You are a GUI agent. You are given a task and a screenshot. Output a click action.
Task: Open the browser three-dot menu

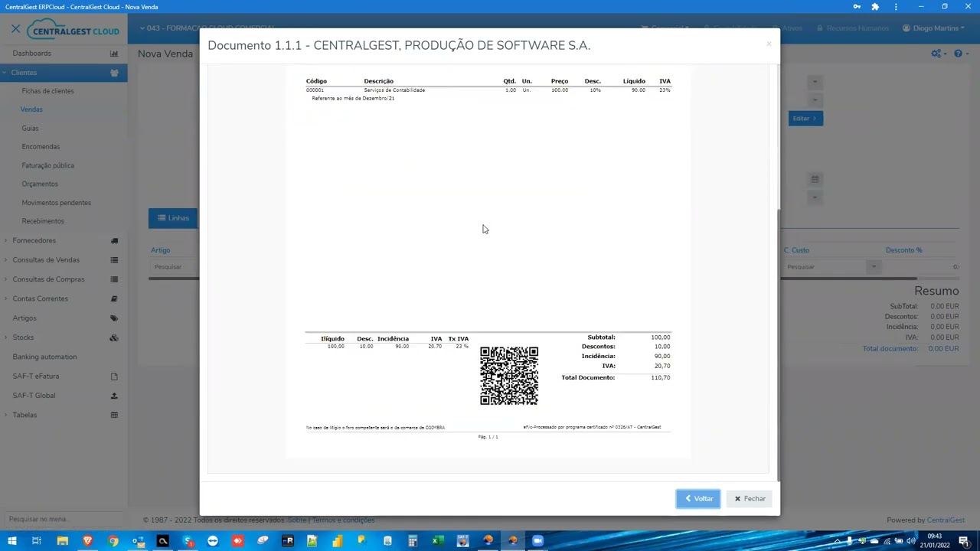point(896,7)
